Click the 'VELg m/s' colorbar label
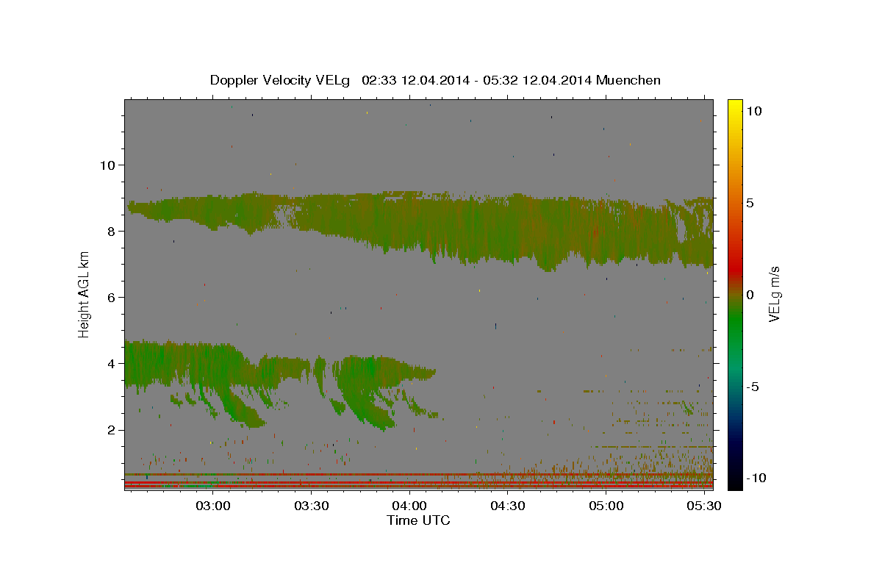Screen dimensions: 882x588 774,294
